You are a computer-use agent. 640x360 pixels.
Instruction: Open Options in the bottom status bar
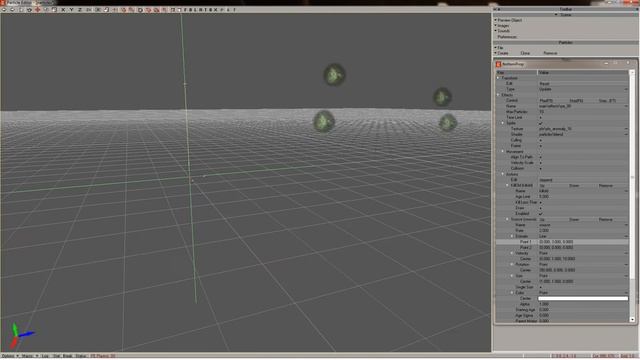tap(8, 356)
